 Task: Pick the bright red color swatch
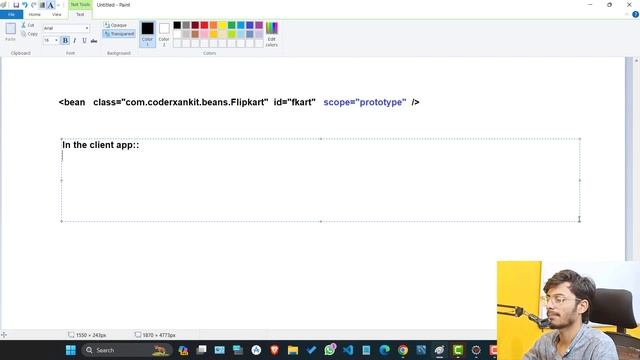[204, 25]
